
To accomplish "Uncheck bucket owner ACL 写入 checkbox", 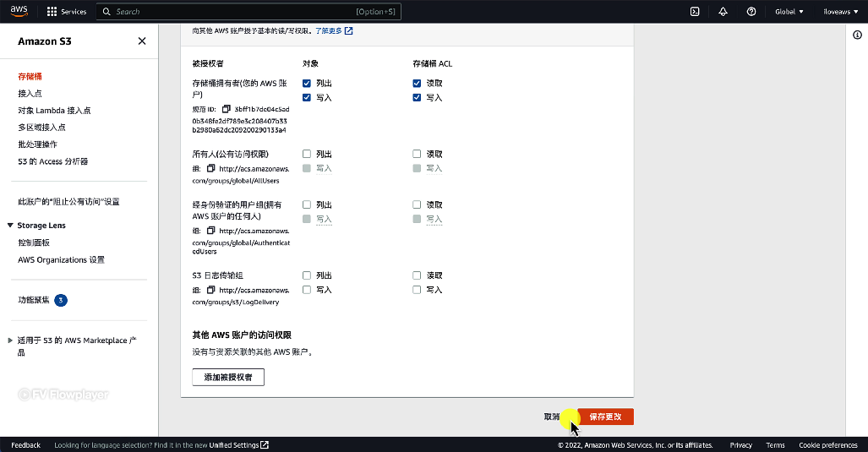I will 417,97.
